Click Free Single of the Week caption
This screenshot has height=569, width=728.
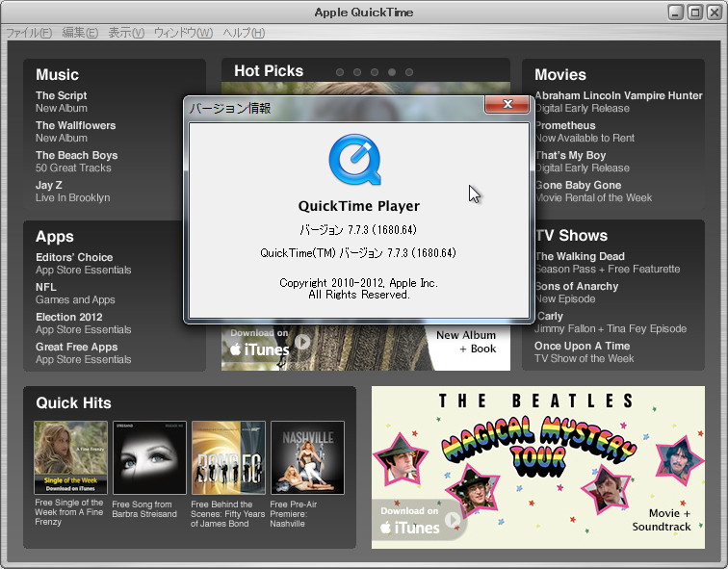click(x=69, y=512)
